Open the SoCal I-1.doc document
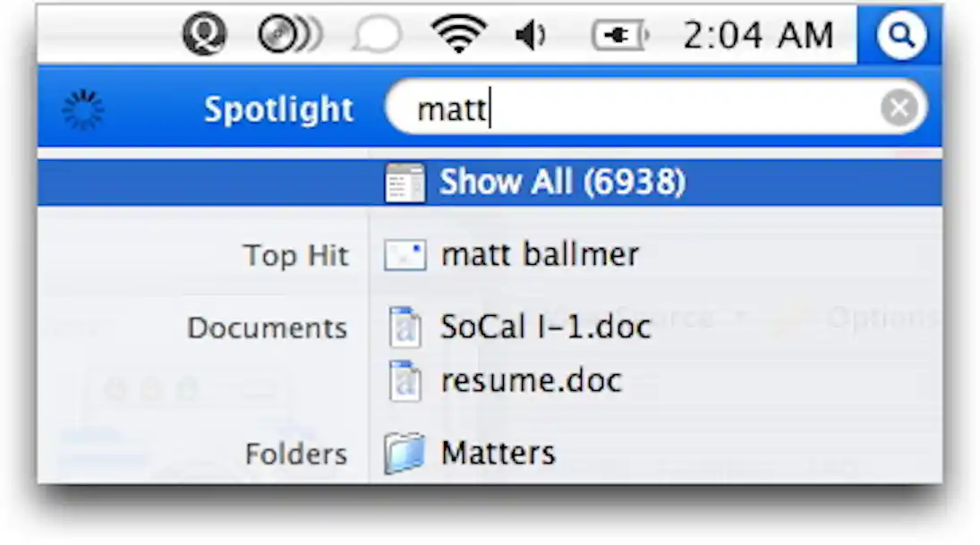Viewport: 980px width, 545px height. coord(545,327)
